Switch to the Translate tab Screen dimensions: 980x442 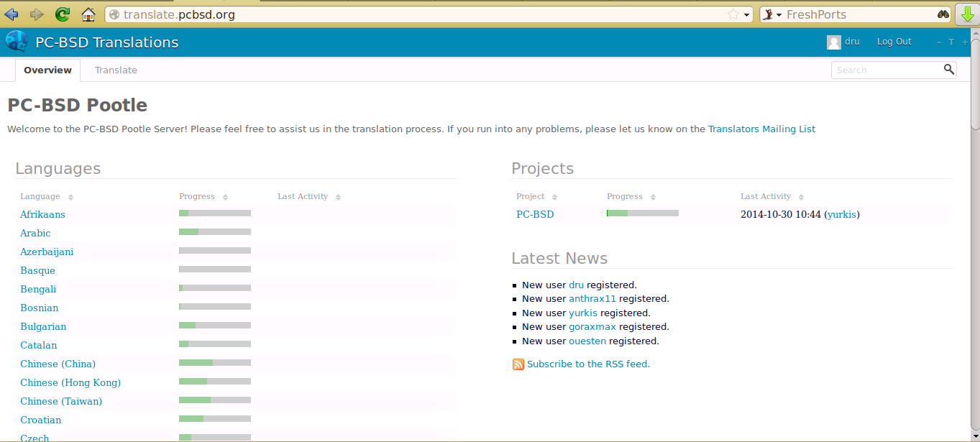(116, 70)
